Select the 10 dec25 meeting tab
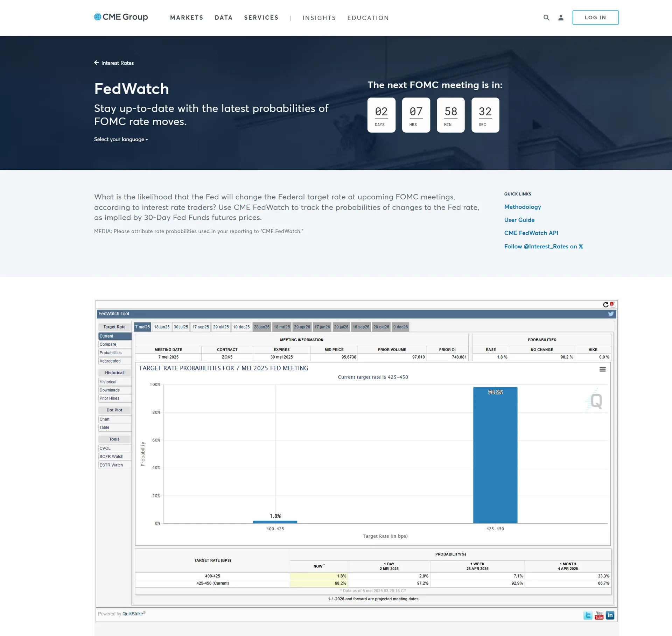This screenshot has width=672, height=636. (x=241, y=327)
